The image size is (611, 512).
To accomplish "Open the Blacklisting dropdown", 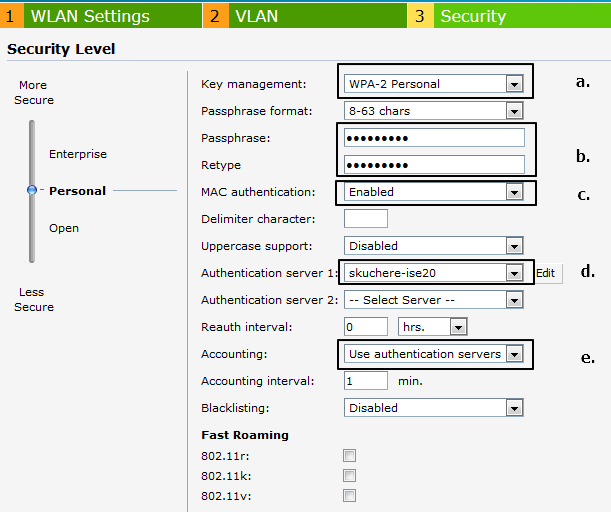I will click(x=433, y=408).
